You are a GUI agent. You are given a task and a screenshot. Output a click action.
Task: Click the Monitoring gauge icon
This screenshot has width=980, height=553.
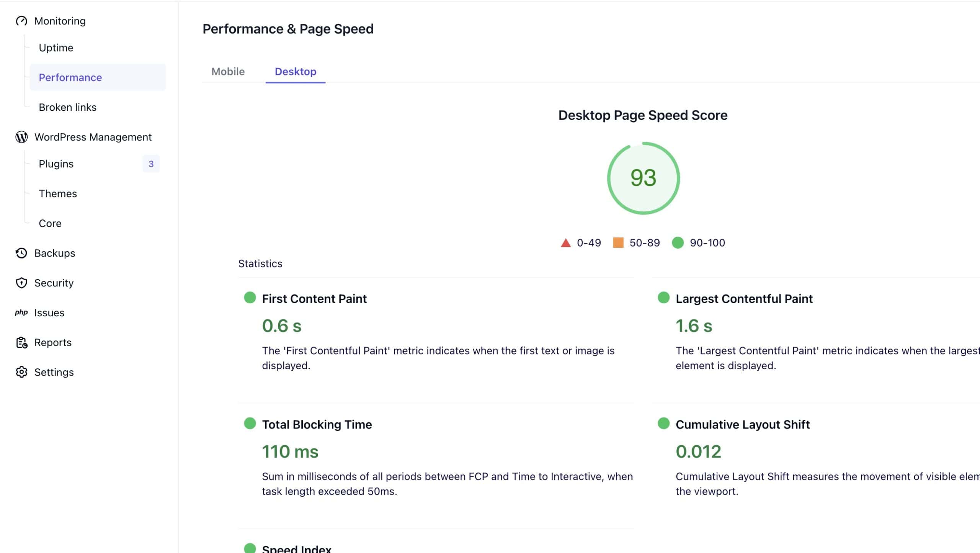[x=21, y=21]
